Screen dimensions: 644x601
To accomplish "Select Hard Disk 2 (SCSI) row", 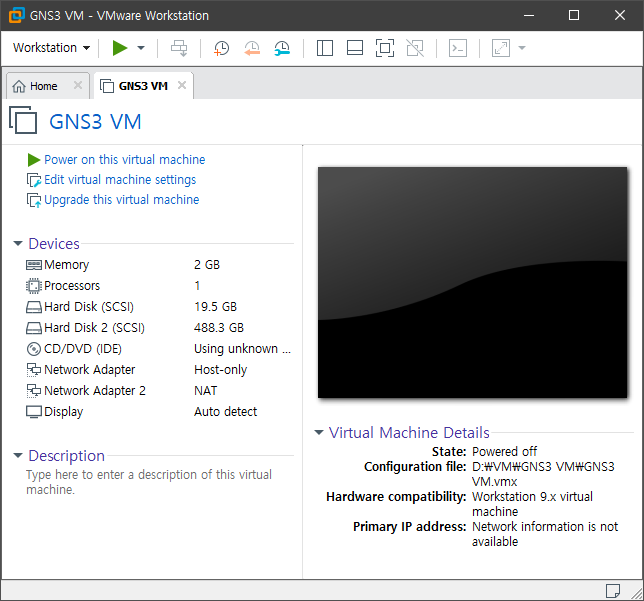I will pos(158,328).
